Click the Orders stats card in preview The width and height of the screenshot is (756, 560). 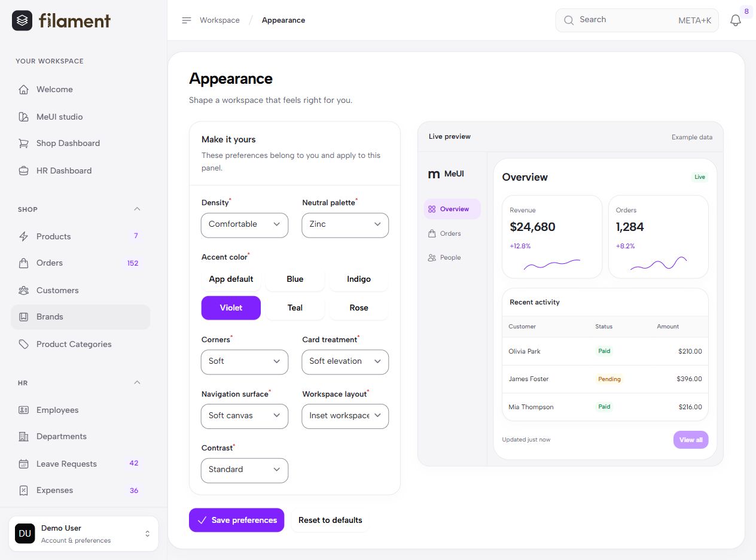(659, 237)
